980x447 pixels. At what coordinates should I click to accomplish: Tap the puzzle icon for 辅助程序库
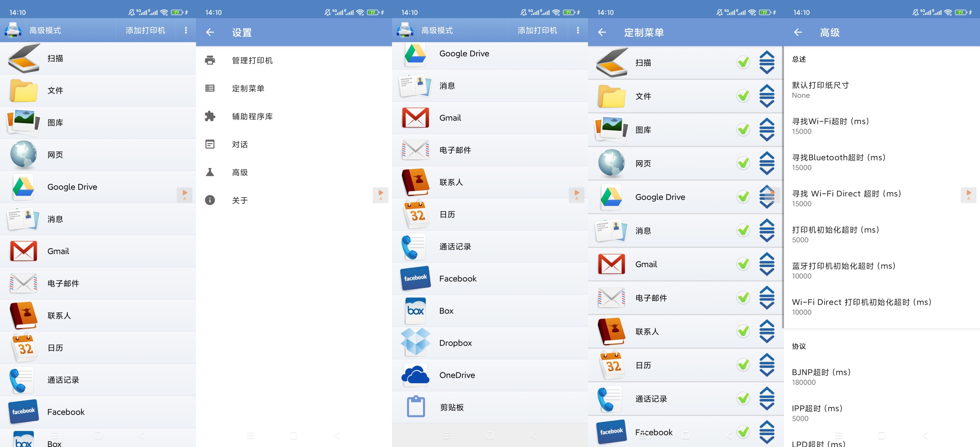click(x=210, y=116)
